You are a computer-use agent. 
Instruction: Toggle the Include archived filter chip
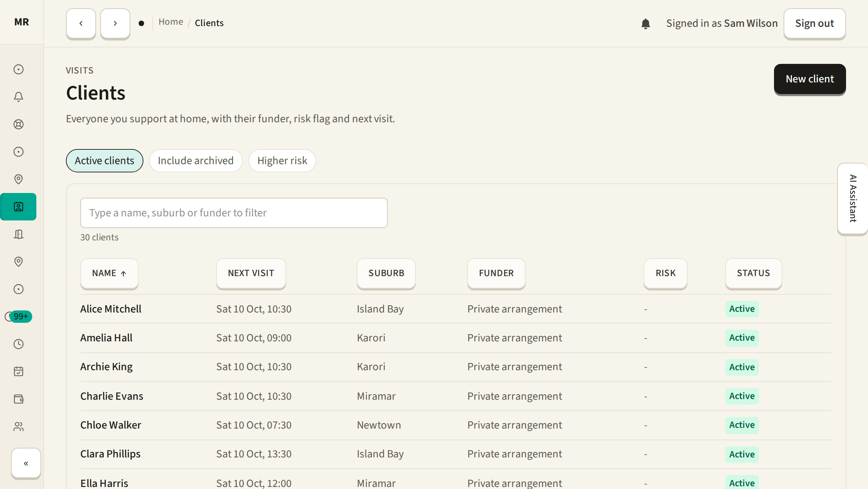click(x=196, y=161)
